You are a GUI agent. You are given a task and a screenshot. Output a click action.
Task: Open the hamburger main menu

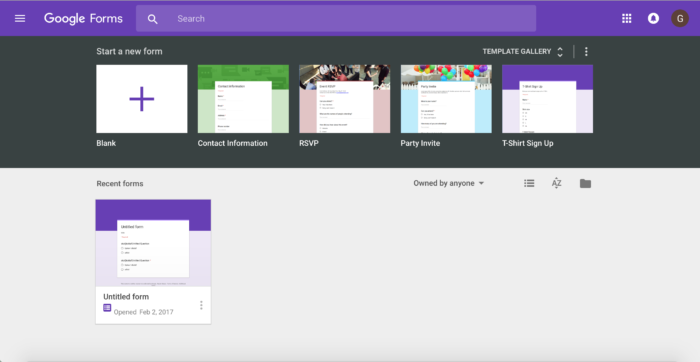tap(20, 18)
